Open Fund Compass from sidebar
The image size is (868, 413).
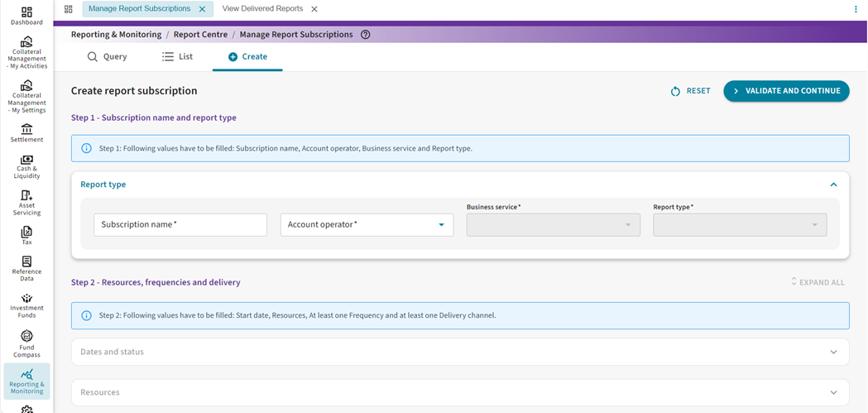tap(26, 343)
